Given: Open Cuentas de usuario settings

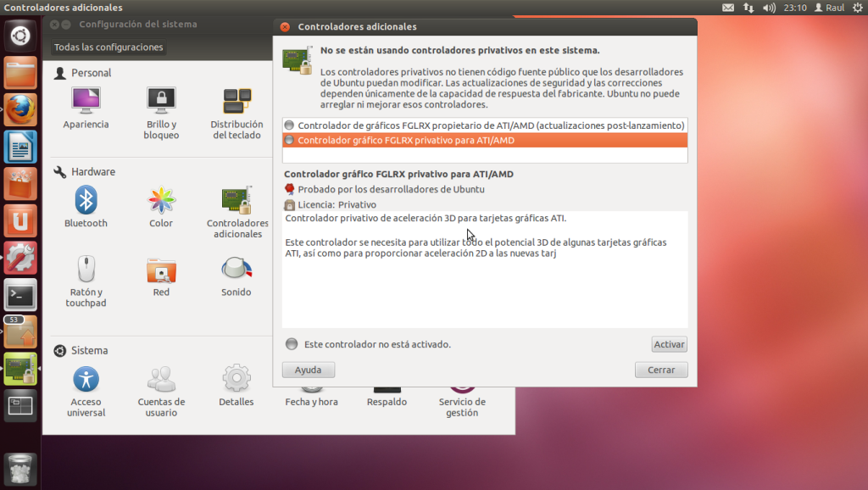Looking at the screenshot, I should point(161,392).
